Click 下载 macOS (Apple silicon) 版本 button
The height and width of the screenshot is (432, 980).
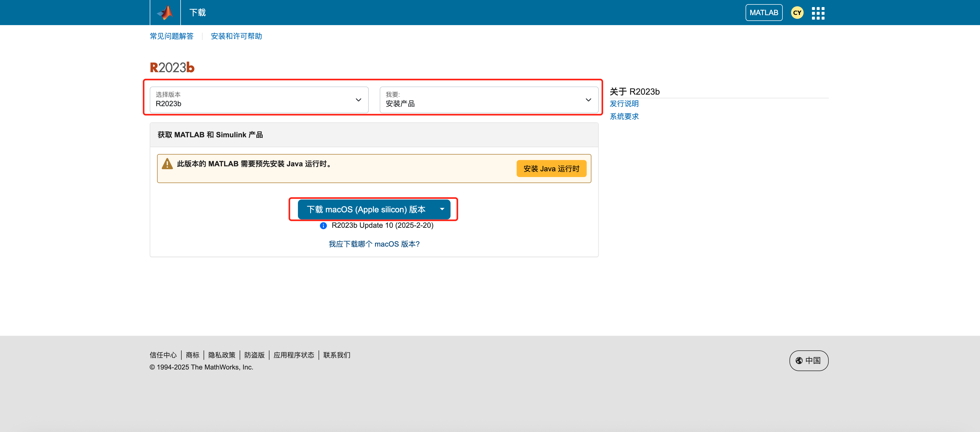(366, 209)
